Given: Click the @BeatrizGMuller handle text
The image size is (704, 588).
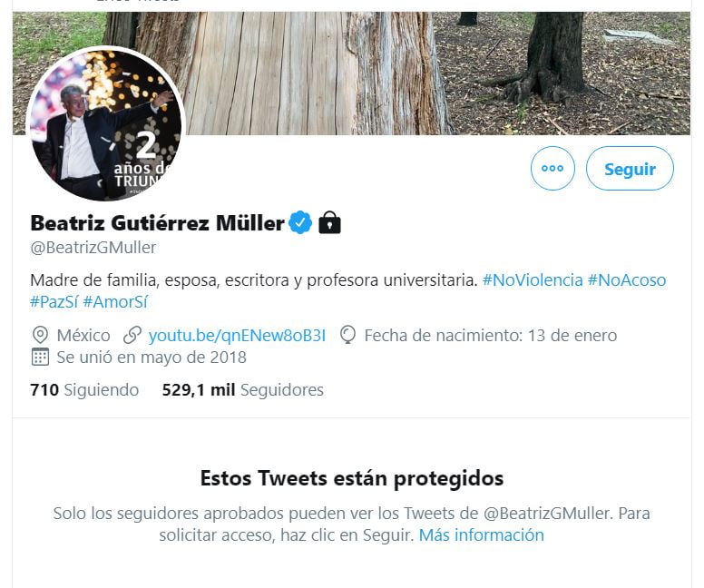Looking at the screenshot, I should [x=93, y=248].
